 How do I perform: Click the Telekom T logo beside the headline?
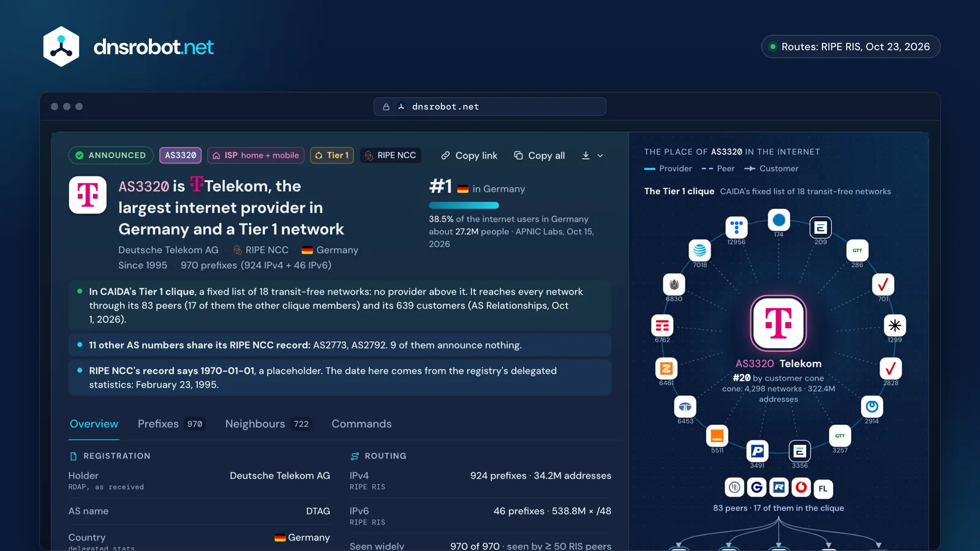pos(88,195)
